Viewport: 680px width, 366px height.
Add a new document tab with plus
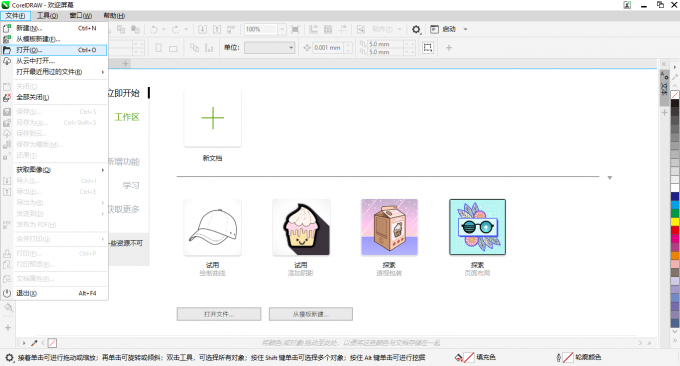pos(125,64)
